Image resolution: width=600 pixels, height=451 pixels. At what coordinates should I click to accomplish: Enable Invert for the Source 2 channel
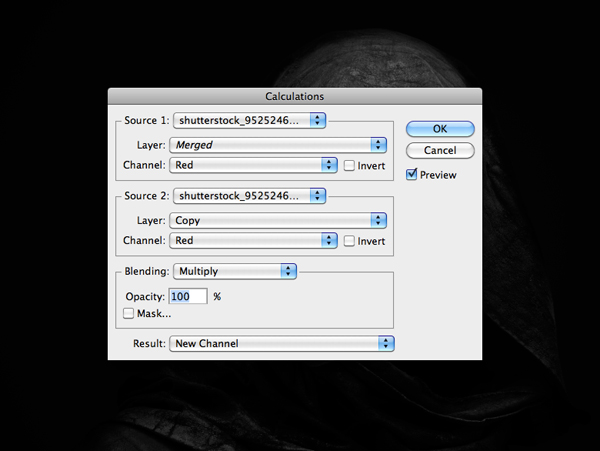pyautogui.click(x=350, y=241)
